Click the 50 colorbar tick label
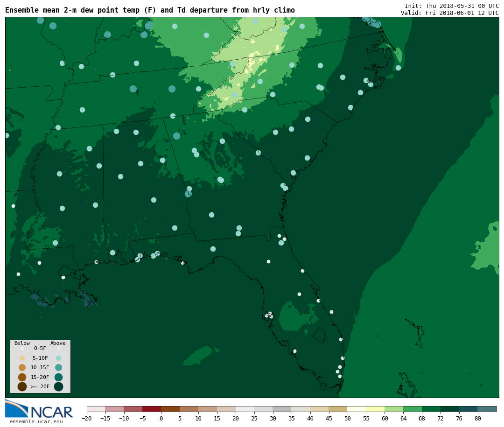This screenshot has height=427, width=504. coord(348,418)
